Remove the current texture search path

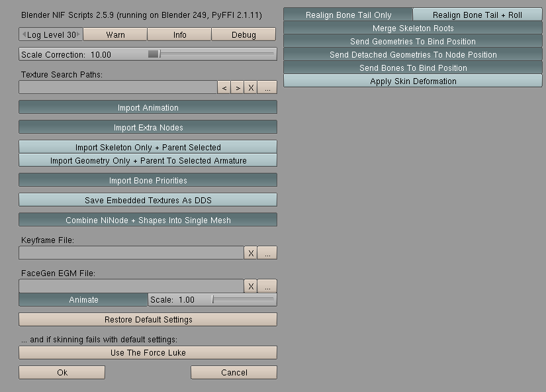(x=251, y=87)
